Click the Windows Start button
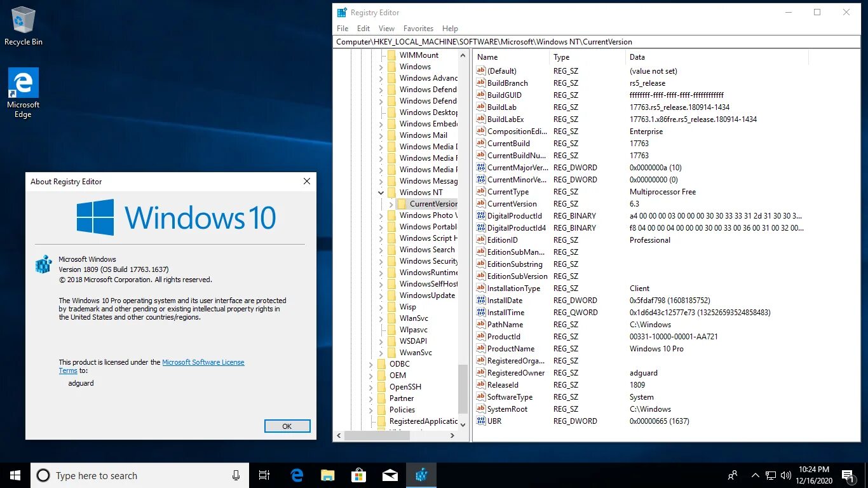Image resolution: width=868 pixels, height=488 pixels. [15, 475]
